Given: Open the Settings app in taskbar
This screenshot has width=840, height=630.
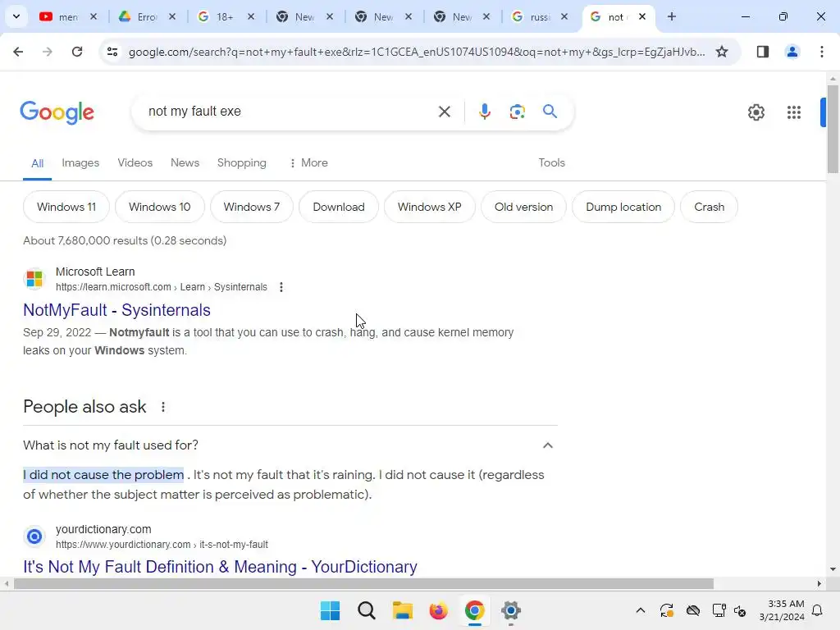Looking at the screenshot, I should (510, 610).
